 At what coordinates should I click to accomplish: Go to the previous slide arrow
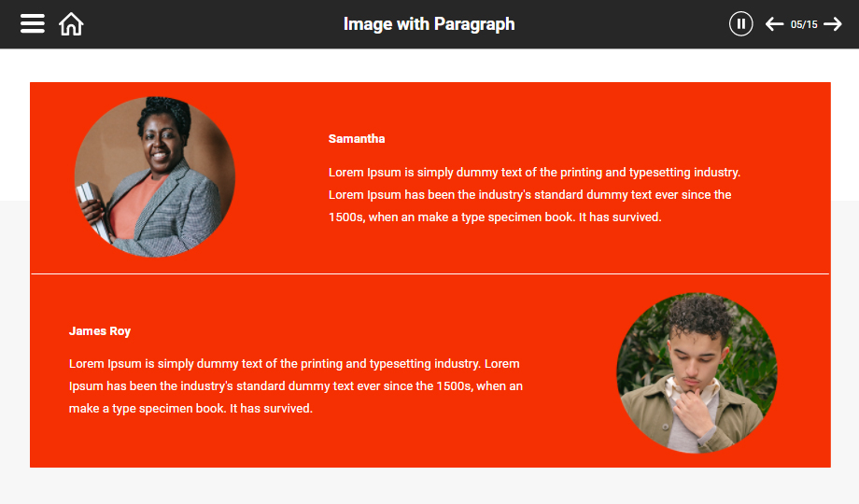(774, 24)
